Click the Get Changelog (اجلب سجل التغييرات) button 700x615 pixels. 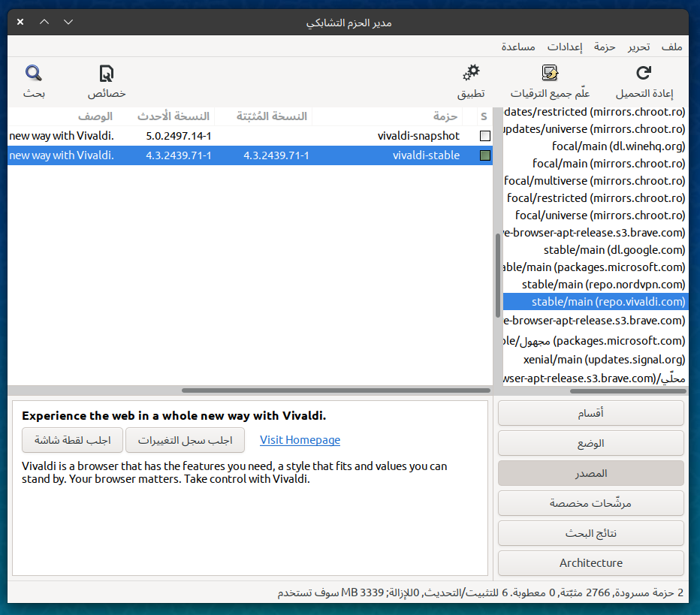coord(185,440)
